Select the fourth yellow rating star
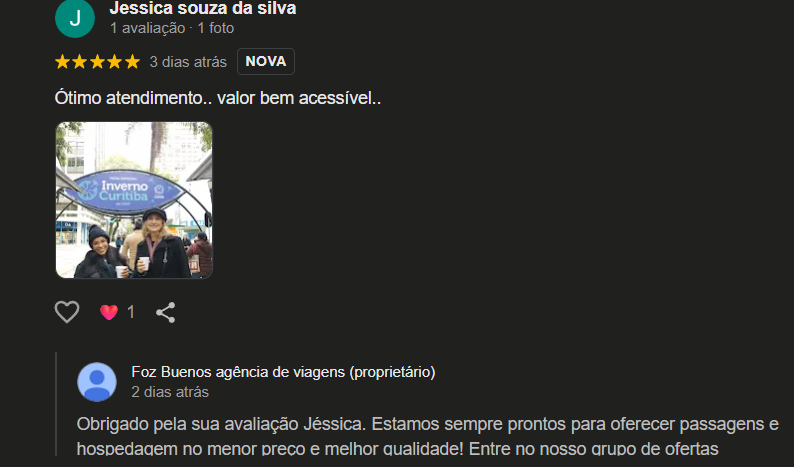This screenshot has height=467, width=794. point(114,62)
